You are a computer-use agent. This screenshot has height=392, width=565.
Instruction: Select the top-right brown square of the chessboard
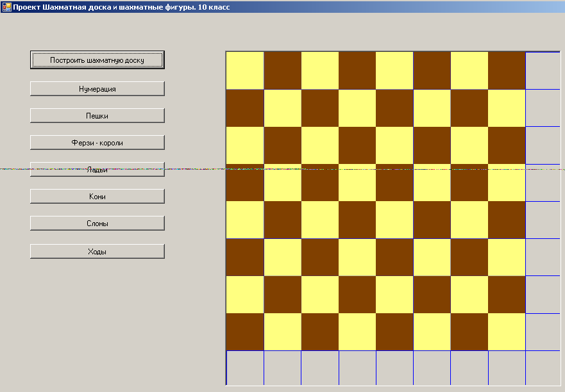507,70
